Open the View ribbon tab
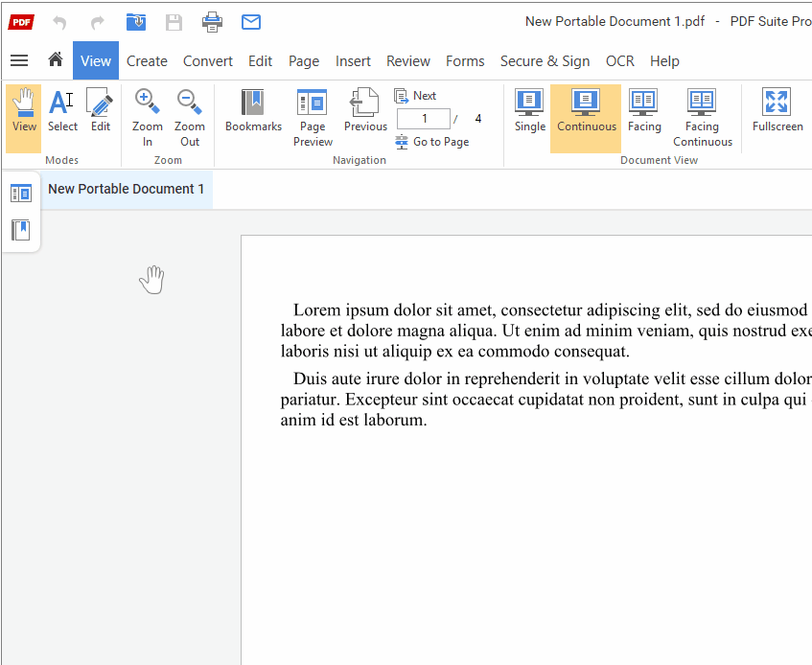 pyautogui.click(x=96, y=60)
